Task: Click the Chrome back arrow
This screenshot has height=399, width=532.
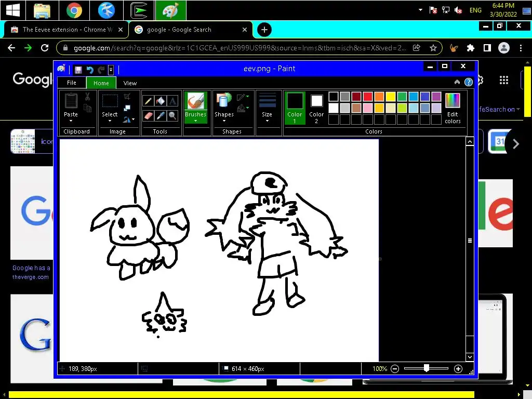Action: tap(11, 48)
